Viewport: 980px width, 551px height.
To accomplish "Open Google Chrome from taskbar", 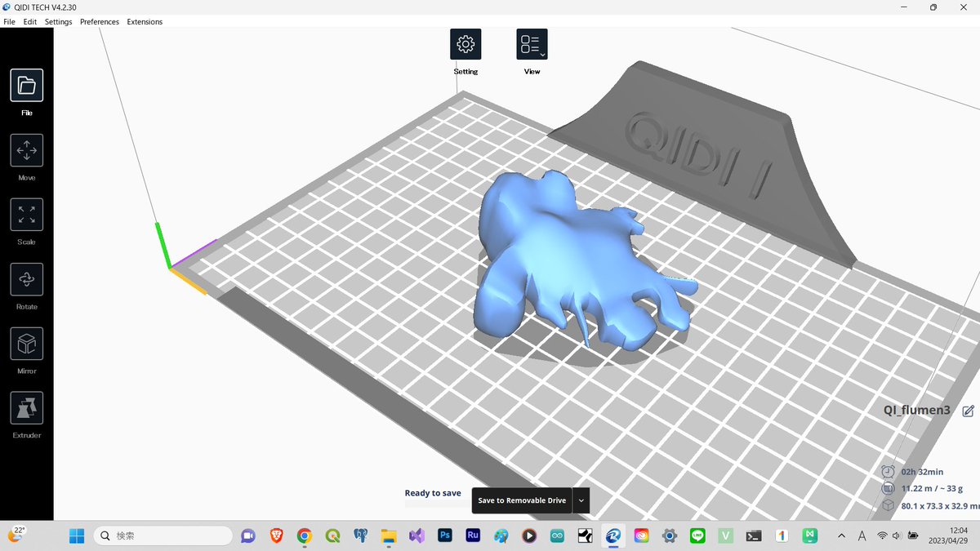I will click(305, 535).
